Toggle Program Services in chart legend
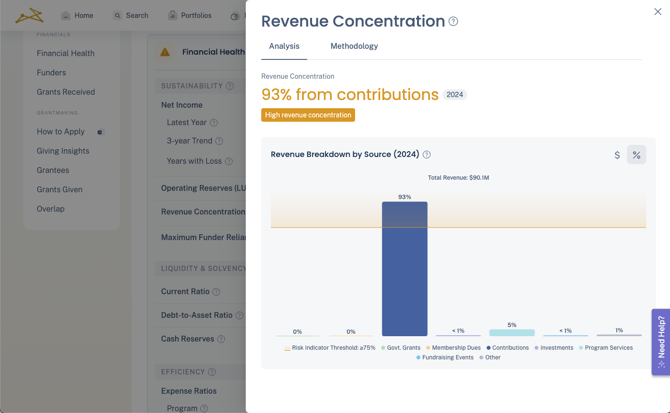Image resolution: width=670 pixels, height=413 pixels. point(606,348)
